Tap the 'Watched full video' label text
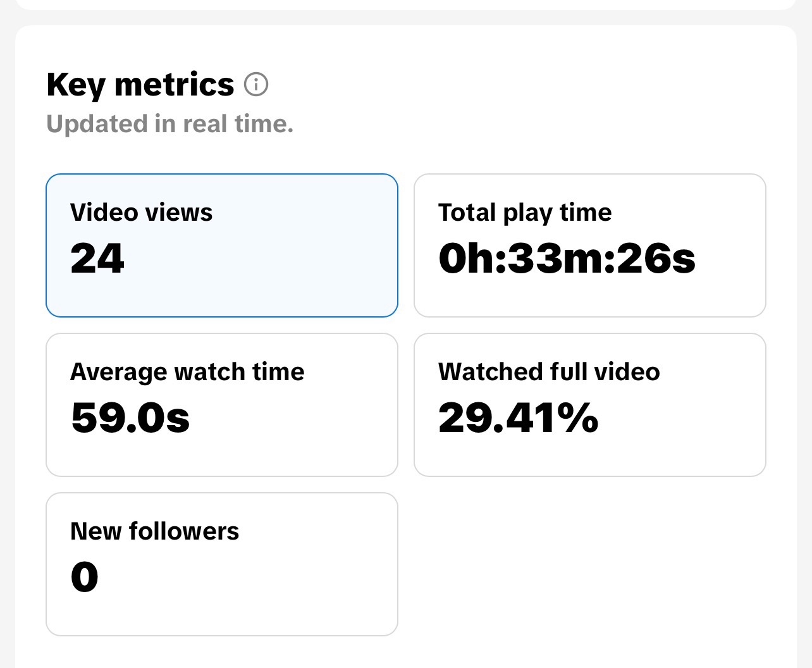The width and height of the screenshot is (812, 668). point(549,372)
